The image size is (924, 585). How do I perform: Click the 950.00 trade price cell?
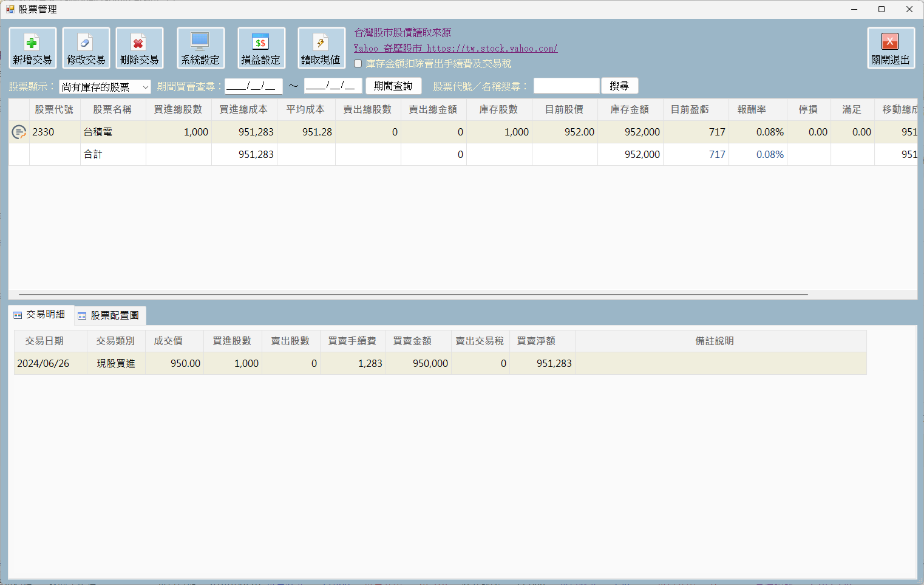[x=174, y=363]
